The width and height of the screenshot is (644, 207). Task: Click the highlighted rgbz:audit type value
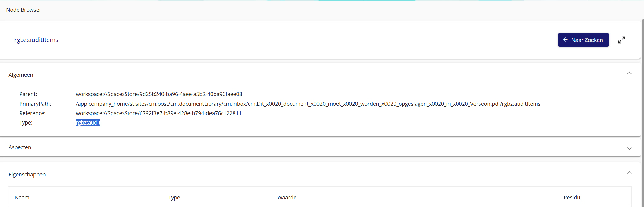click(x=88, y=123)
